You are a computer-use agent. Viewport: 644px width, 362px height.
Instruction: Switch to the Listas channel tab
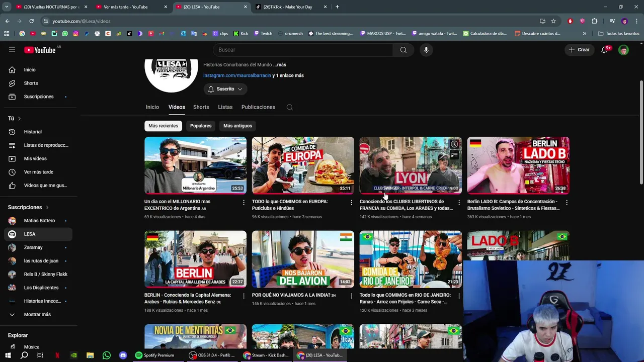tap(225, 107)
